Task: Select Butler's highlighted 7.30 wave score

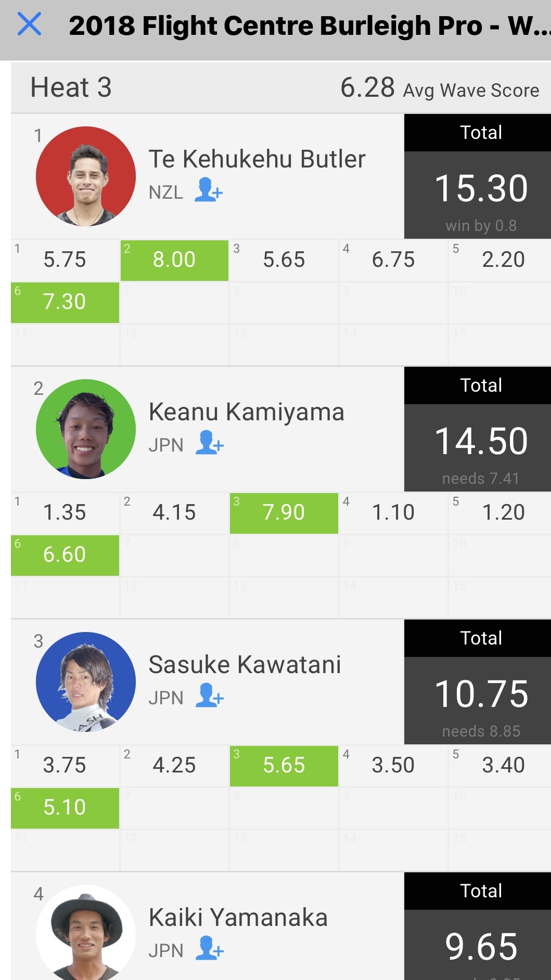Action: click(65, 302)
